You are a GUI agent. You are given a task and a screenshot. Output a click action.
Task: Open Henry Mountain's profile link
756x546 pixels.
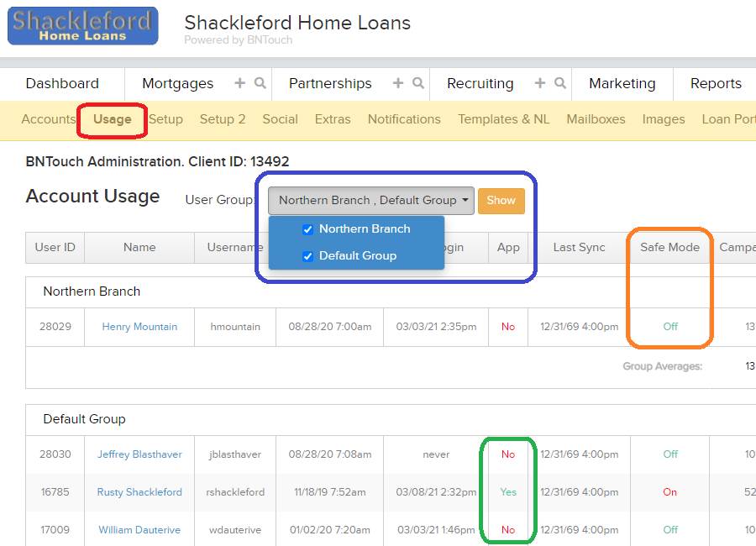point(139,327)
